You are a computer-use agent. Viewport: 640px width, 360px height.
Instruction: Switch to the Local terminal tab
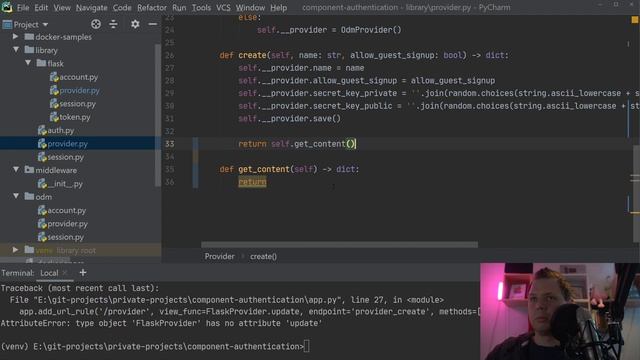[49, 273]
